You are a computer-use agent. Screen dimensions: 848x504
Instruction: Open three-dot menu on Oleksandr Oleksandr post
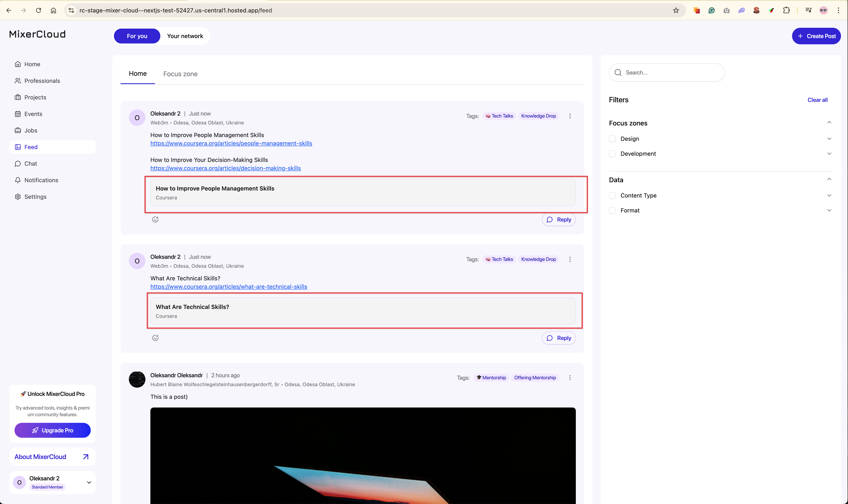pos(570,378)
